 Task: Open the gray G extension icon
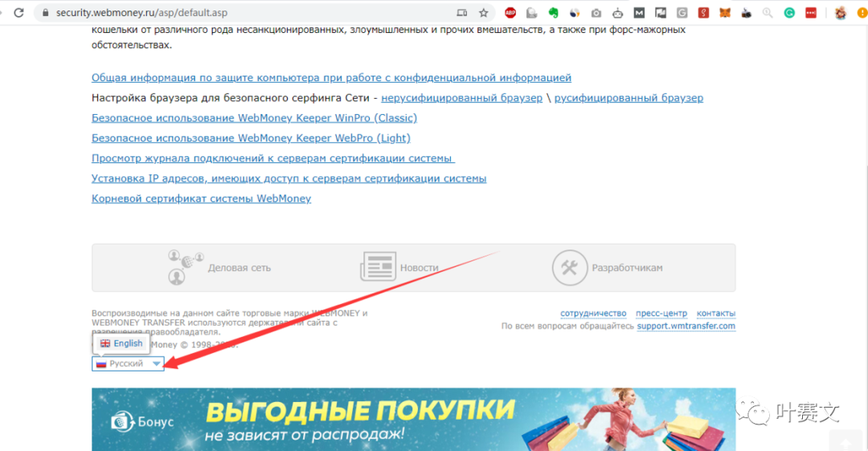(x=682, y=12)
